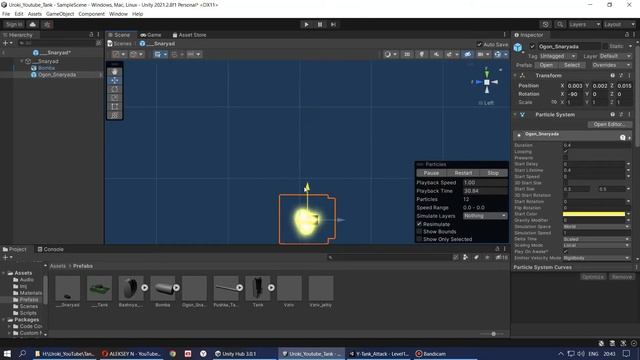The width and height of the screenshot is (640, 360).
Task: Toggle the Show Only Selected checkbox
Action: (x=419, y=239)
